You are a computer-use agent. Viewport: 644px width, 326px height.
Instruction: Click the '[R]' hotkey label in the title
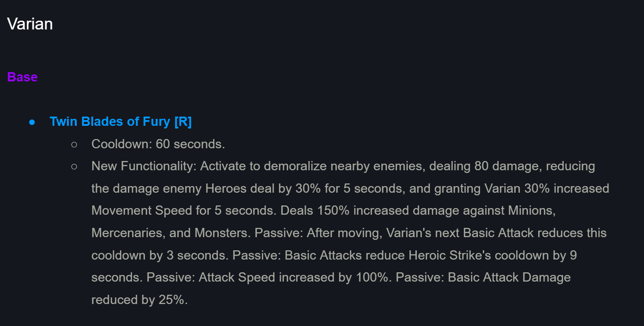(x=183, y=121)
